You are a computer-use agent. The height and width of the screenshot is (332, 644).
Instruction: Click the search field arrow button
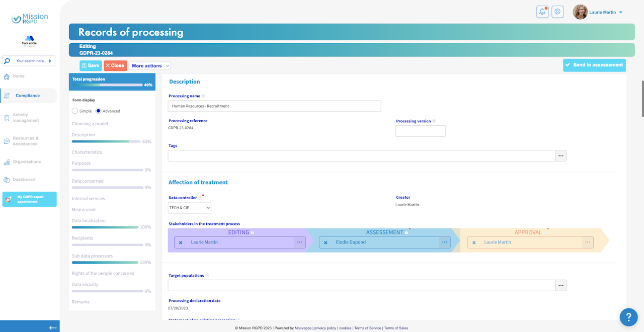(x=50, y=61)
